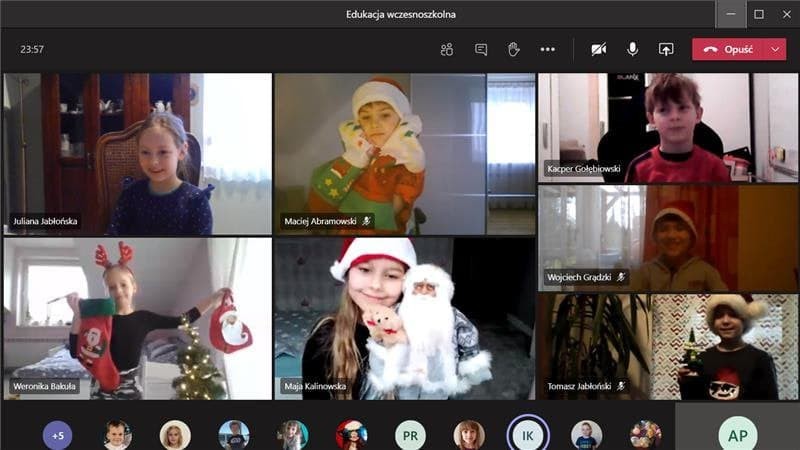Select Maciej Abramowski's video tile
The height and width of the screenshot is (450, 800).
click(405, 154)
